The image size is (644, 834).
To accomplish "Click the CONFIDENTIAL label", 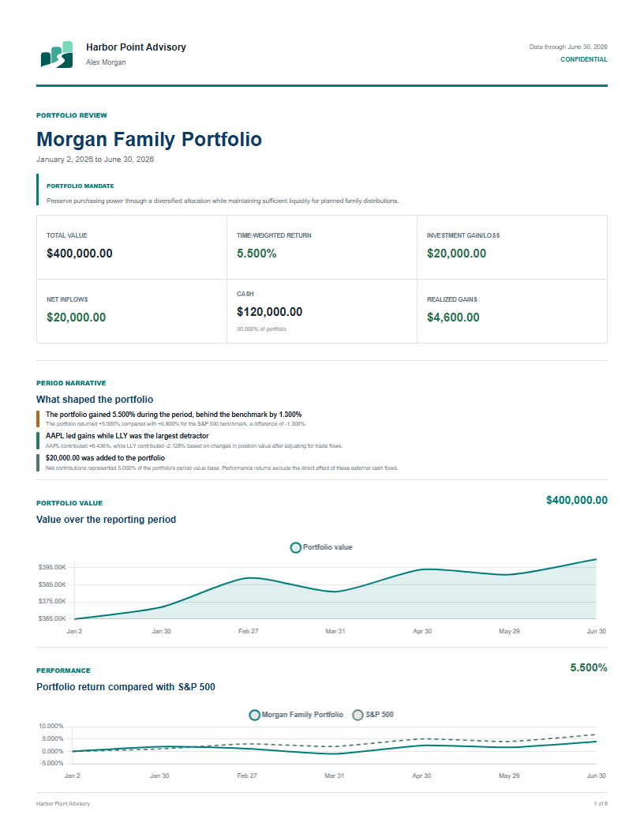I will pyautogui.click(x=583, y=59).
